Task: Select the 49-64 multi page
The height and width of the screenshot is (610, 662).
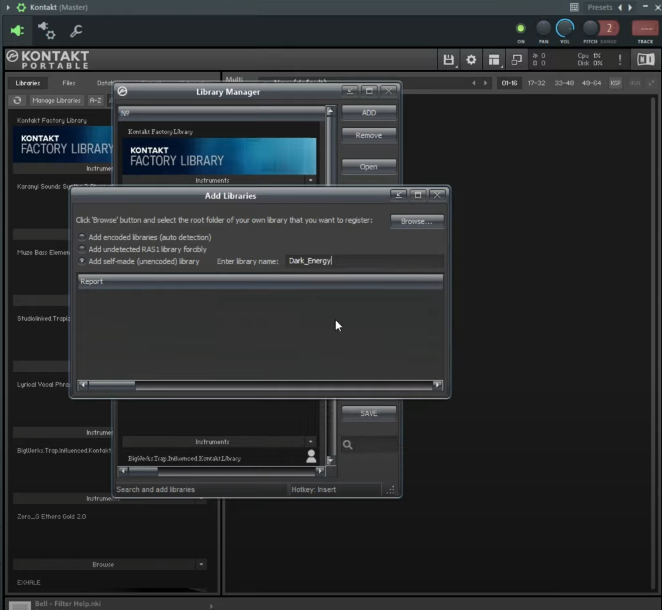Action: pos(591,83)
